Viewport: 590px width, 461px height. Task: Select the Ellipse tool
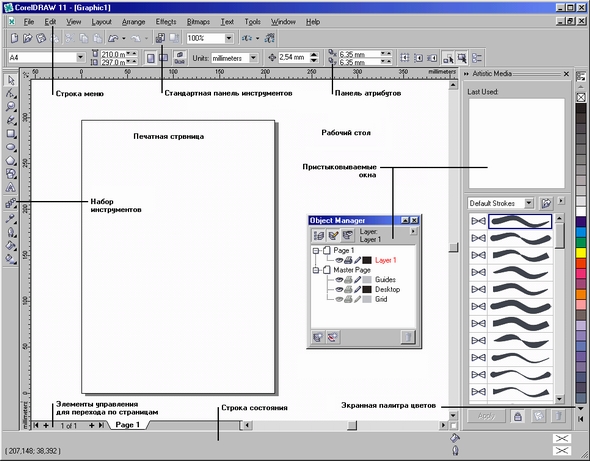(x=11, y=147)
